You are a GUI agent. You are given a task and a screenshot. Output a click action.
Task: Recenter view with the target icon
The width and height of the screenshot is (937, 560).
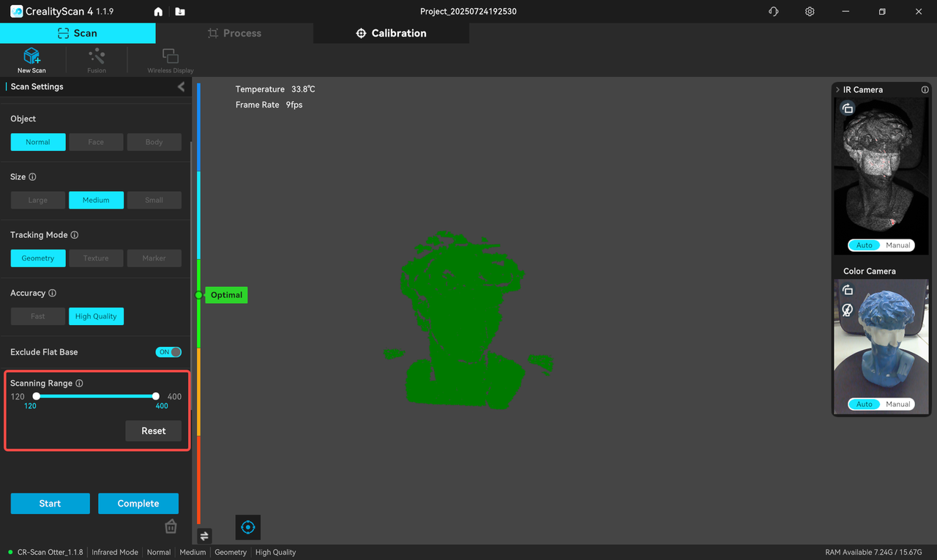[248, 527]
